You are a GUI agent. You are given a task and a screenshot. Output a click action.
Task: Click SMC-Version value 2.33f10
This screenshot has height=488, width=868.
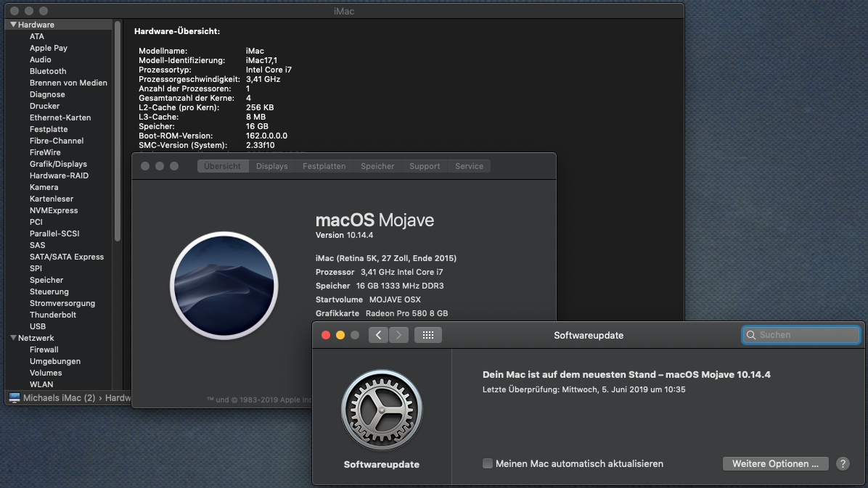(x=260, y=145)
